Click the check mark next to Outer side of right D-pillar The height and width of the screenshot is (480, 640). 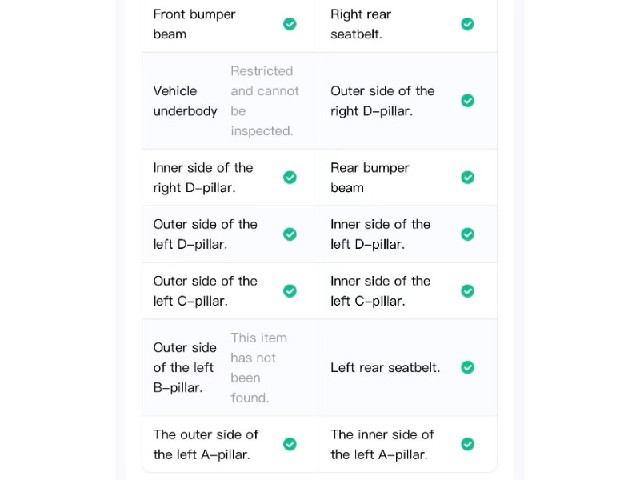coord(468,100)
